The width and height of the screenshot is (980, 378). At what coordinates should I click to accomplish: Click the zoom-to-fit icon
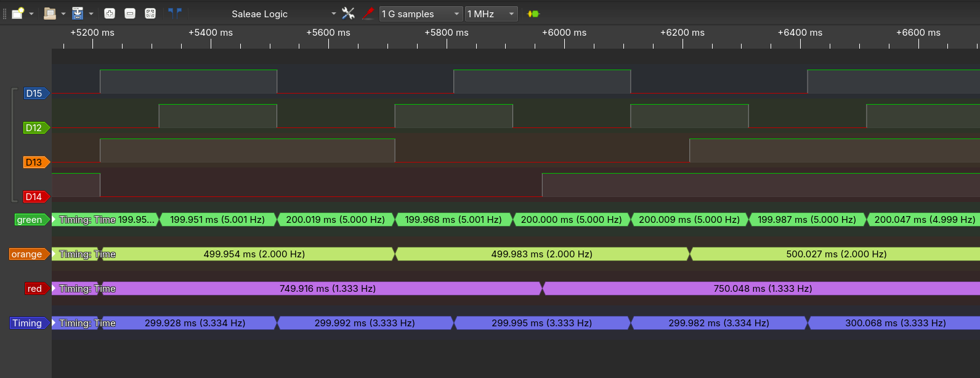150,14
